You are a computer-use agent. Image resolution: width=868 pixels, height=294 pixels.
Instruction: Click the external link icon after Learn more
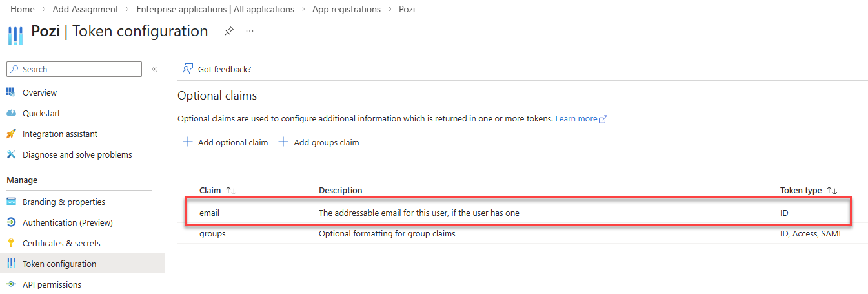603,119
